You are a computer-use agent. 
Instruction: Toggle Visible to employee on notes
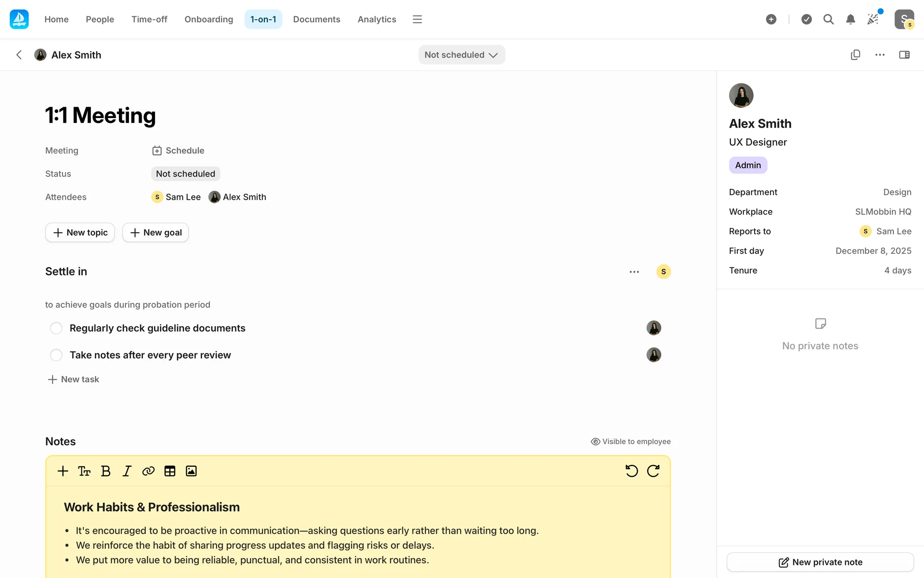(630, 442)
